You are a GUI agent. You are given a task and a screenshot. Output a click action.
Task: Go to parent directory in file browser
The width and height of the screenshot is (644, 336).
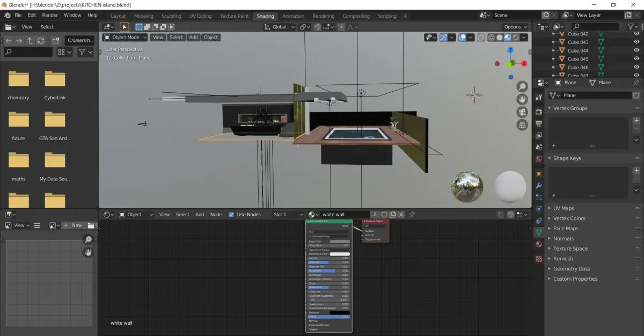pos(30,40)
